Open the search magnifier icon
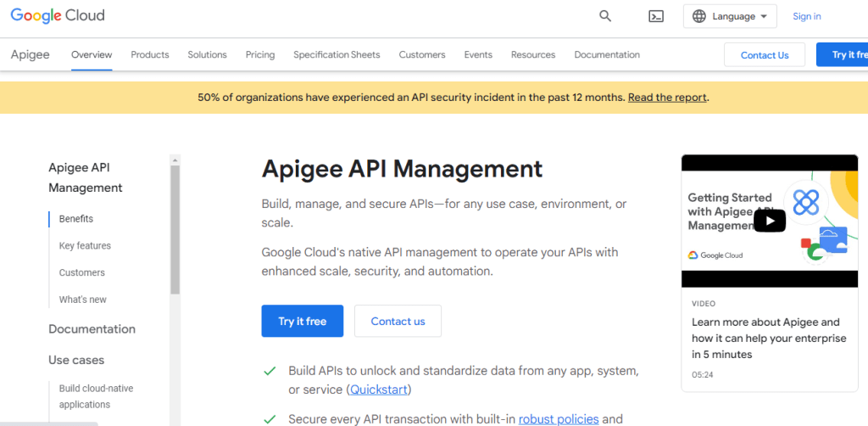Screen dimensions: 868x426 pyautogui.click(x=605, y=16)
